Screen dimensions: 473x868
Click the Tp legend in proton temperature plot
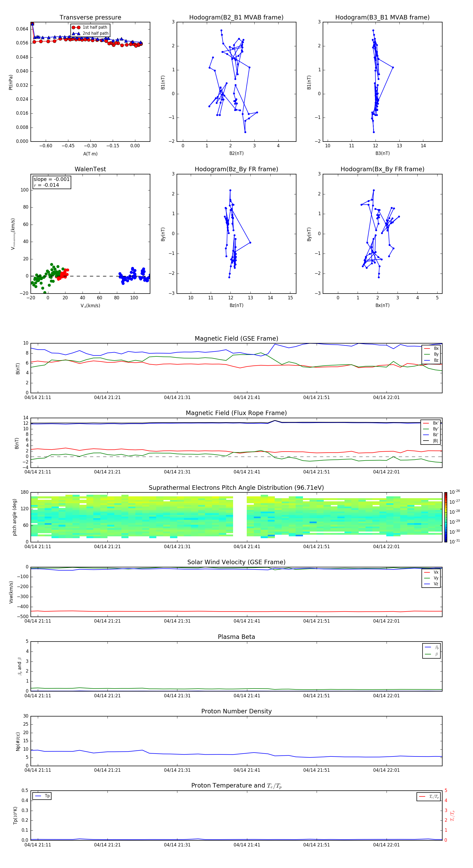[x=42, y=796]
